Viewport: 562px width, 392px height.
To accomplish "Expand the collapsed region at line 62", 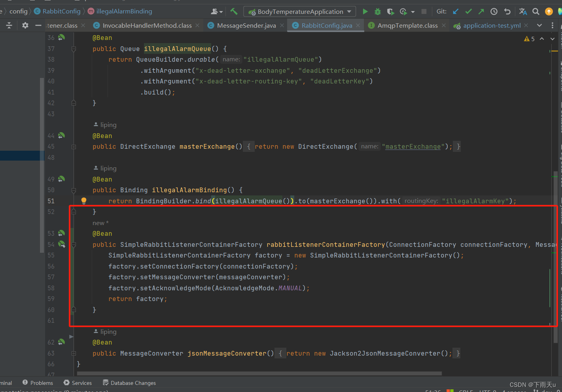I will pyautogui.click(x=72, y=337).
